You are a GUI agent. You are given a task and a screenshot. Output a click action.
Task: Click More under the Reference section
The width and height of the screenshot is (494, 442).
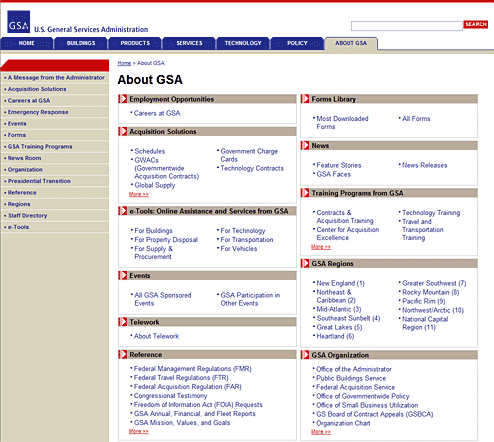(139, 431)
